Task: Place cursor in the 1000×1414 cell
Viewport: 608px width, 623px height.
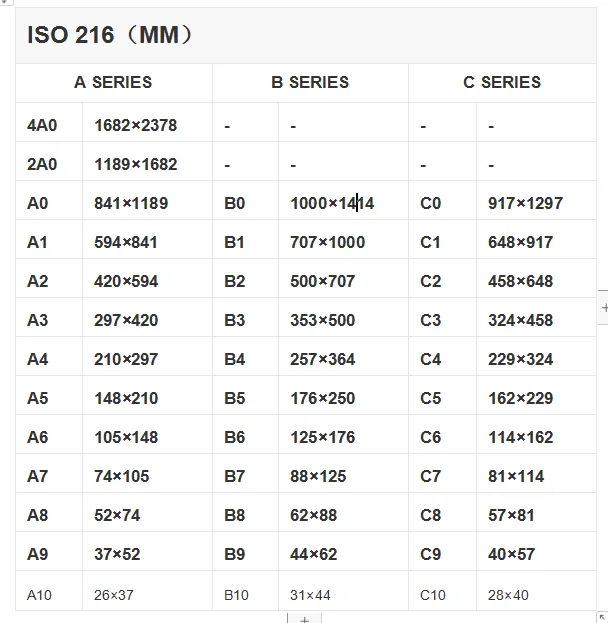Action: click(x=332, y=203)
